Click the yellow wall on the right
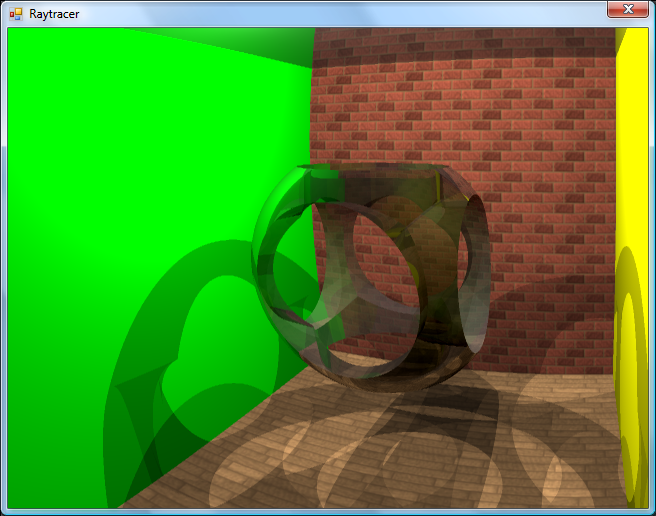656x516 pixels. pos(632,150)
